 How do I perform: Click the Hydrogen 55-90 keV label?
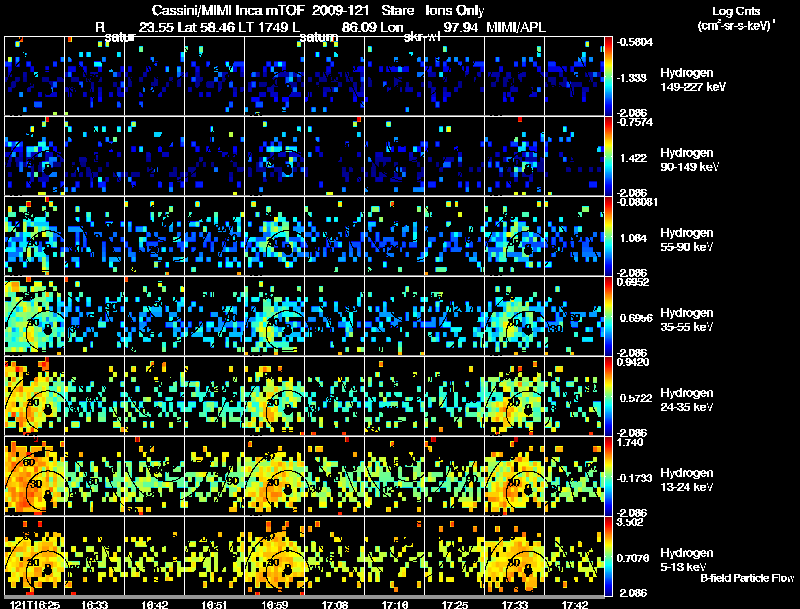(x=687, y=240)
